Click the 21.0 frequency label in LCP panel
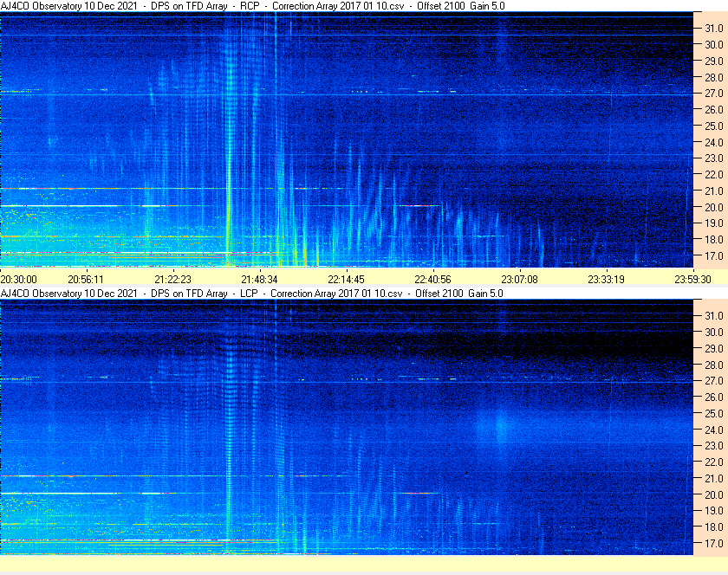The height and width of the screenshot is (575, 728). click(714, 478)
